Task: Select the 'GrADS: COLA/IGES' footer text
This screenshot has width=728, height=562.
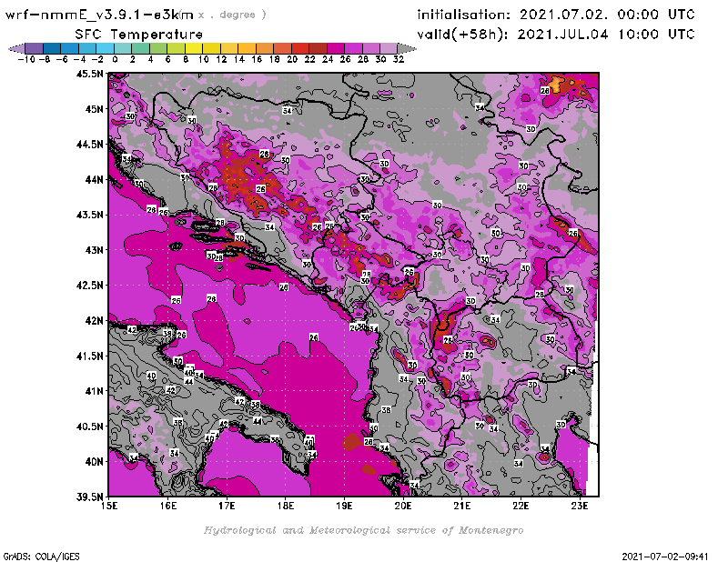Action: 41,556
